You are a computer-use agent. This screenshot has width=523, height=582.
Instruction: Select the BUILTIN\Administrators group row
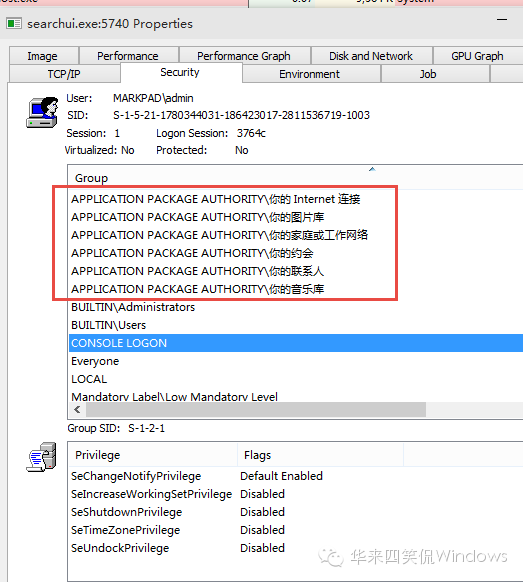click(296, 307)
